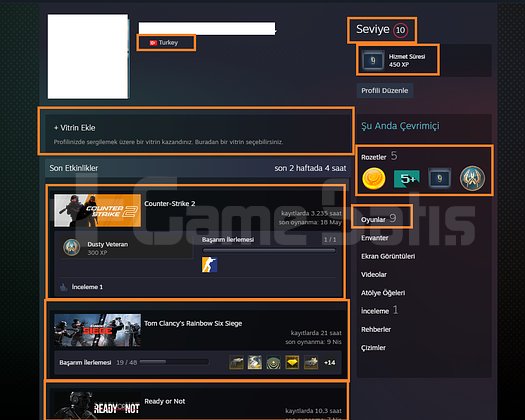Open the Rehberler link
The height and width of the screenshot is (420, 525).
376,330
